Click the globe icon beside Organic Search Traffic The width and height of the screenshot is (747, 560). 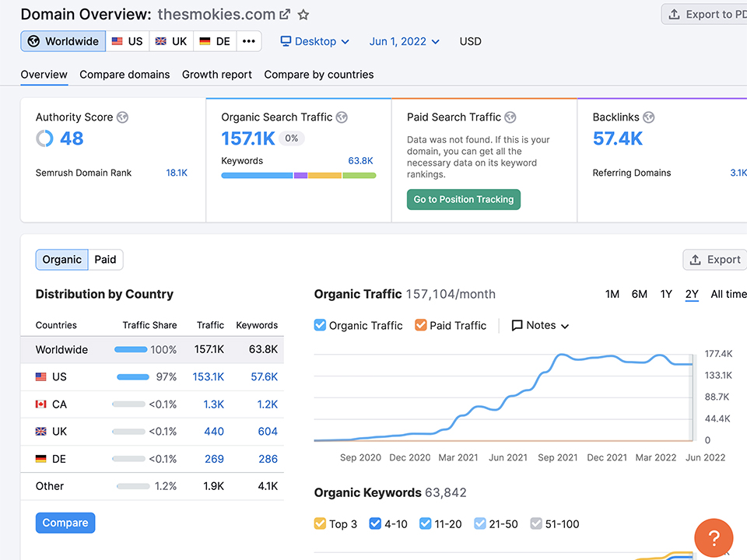(342, 117)
